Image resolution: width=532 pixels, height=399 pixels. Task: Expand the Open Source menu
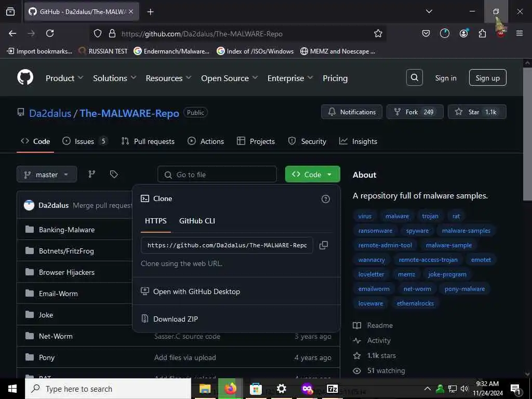[229, 78]
